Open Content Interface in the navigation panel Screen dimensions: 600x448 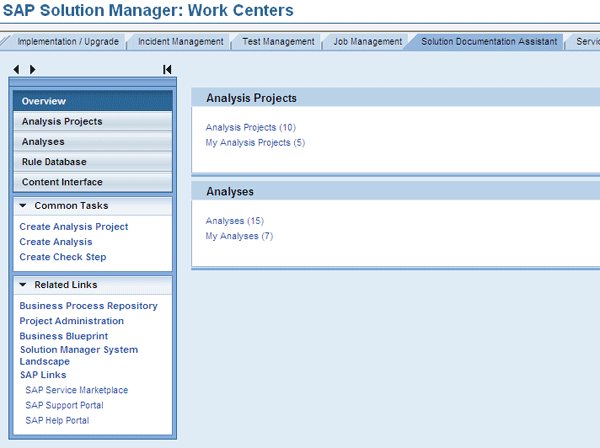(93, 182)
